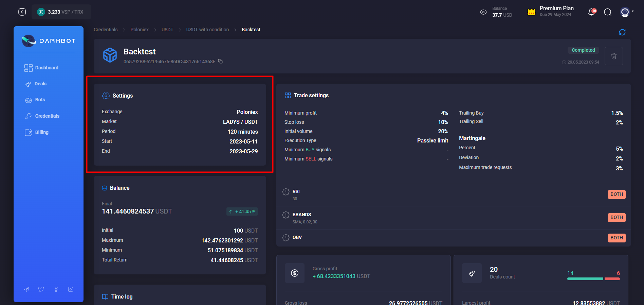Navigate to USDT with condition breadcrumb
This screenshot has height=305, width=644.
tap(207, 30)
